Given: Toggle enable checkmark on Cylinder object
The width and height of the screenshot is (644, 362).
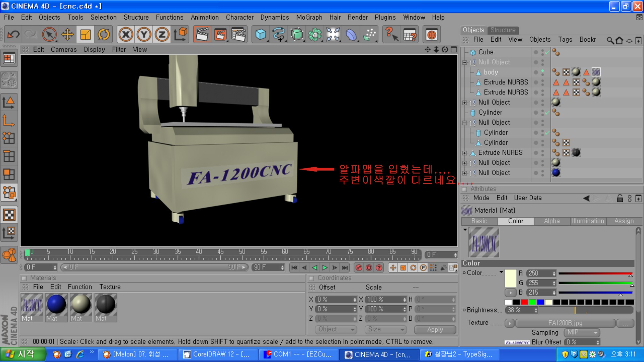Looking at the screenshot, I should (547, 113).
